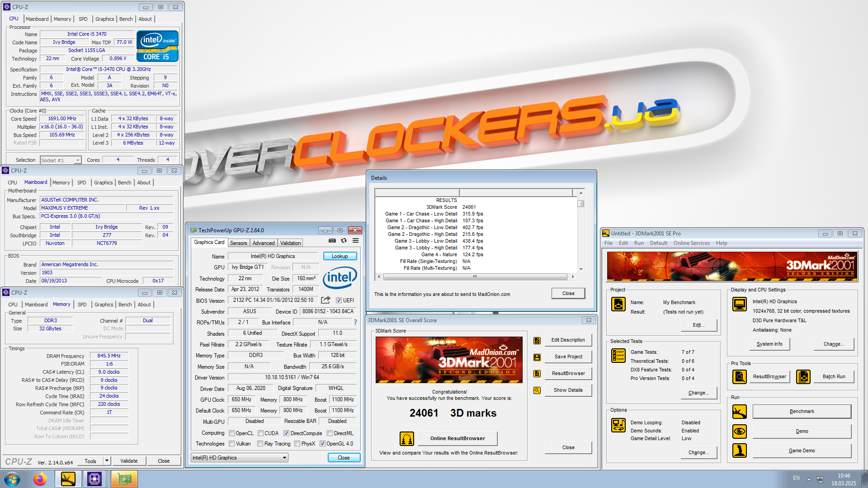The width and height of the screenshot is (868, 488).
Task: Click Benchmark run icon
Action: click(740, 412)
